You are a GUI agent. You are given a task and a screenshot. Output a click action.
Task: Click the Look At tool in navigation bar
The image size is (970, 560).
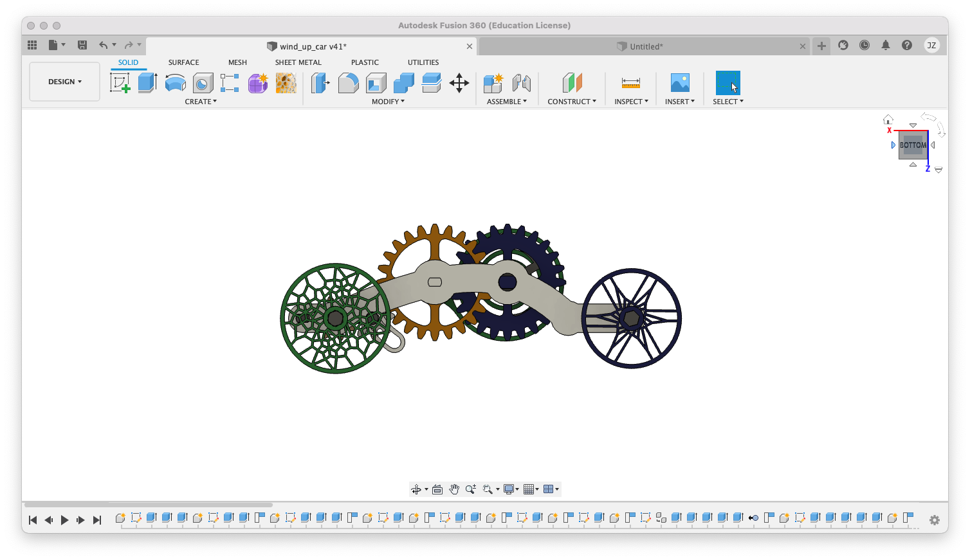pos(437,489)
